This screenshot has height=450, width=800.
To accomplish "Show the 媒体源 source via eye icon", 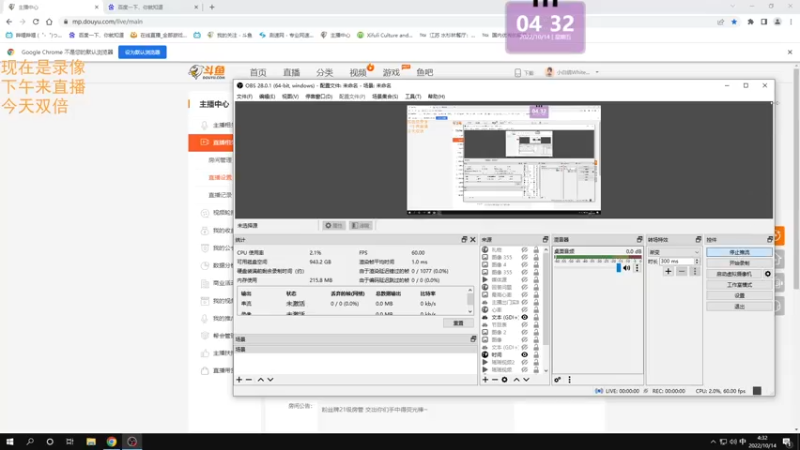I will point(524,280).
